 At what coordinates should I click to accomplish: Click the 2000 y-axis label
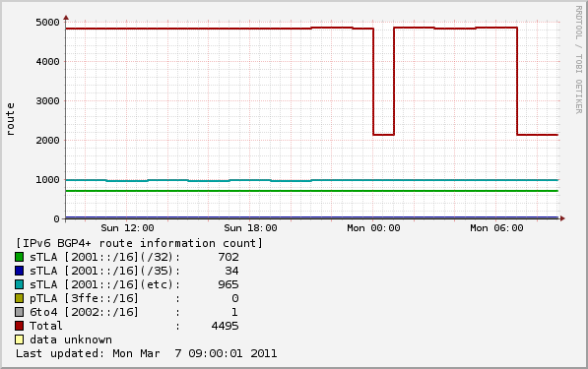pos(47,141)
